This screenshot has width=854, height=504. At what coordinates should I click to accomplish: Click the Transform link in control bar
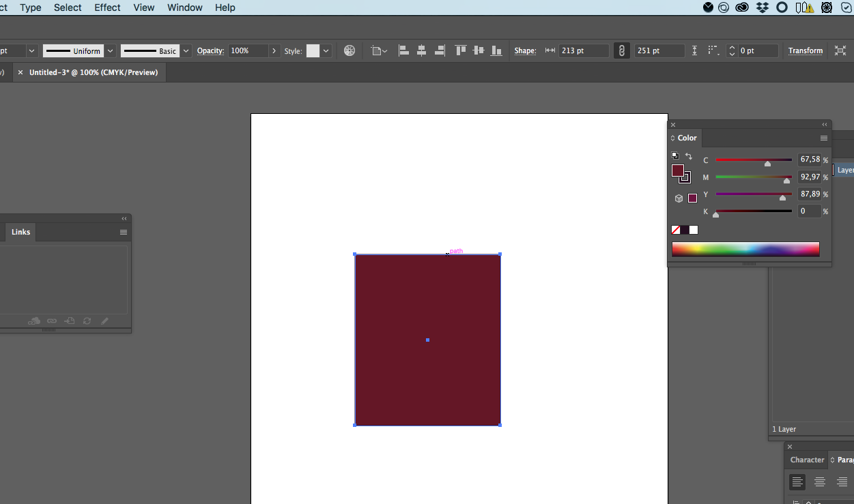[x=805, y=50]
